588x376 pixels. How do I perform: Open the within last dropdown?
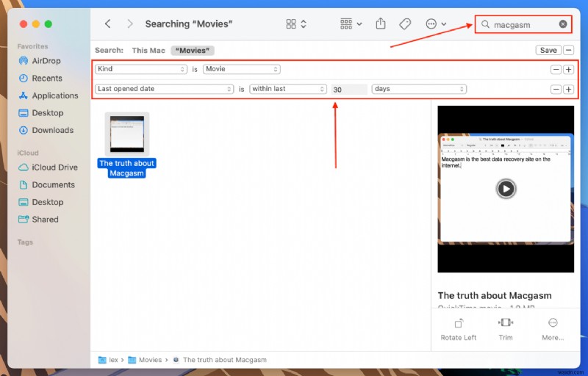288,89
